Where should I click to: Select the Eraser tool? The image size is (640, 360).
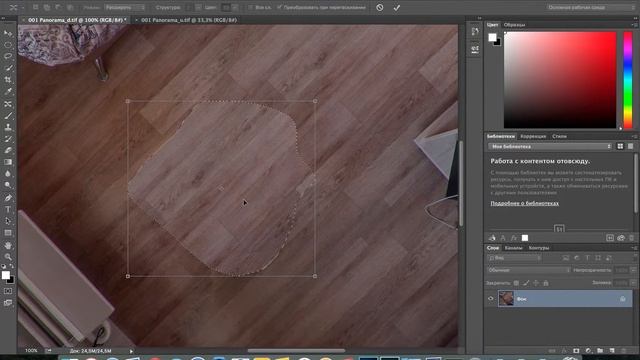(8, 150)
